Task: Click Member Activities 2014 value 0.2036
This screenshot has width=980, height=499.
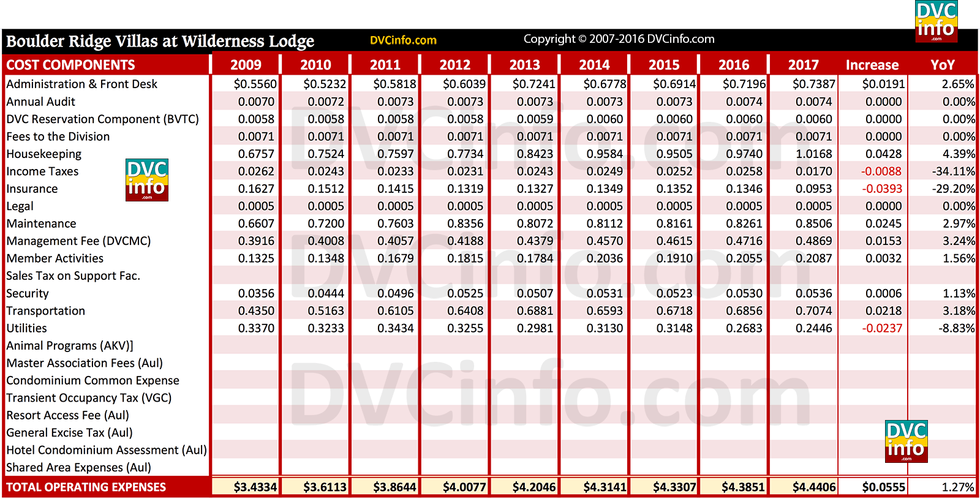Action: pos(605,258)
